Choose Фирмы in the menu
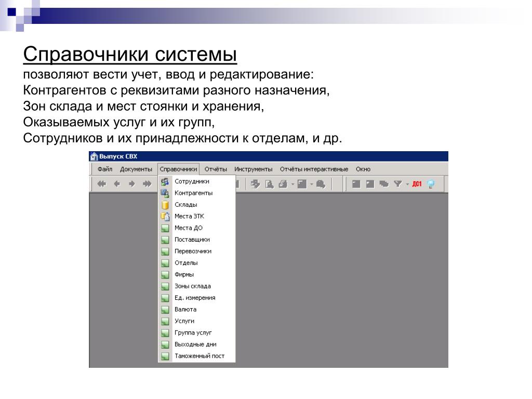Screen dimensions: 532x399 click(197, 274)
